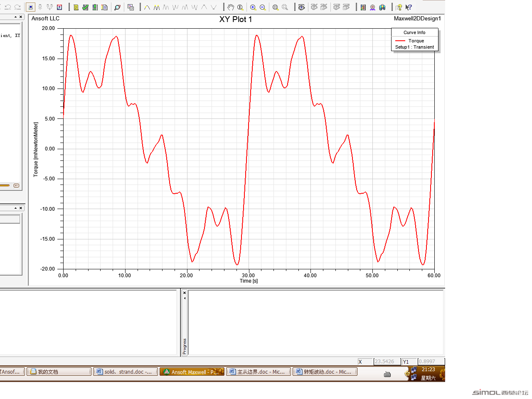Click the purple user library icon
Image resolution: width=532 pixels, height=399 pixels.
(x=372, y=7)
